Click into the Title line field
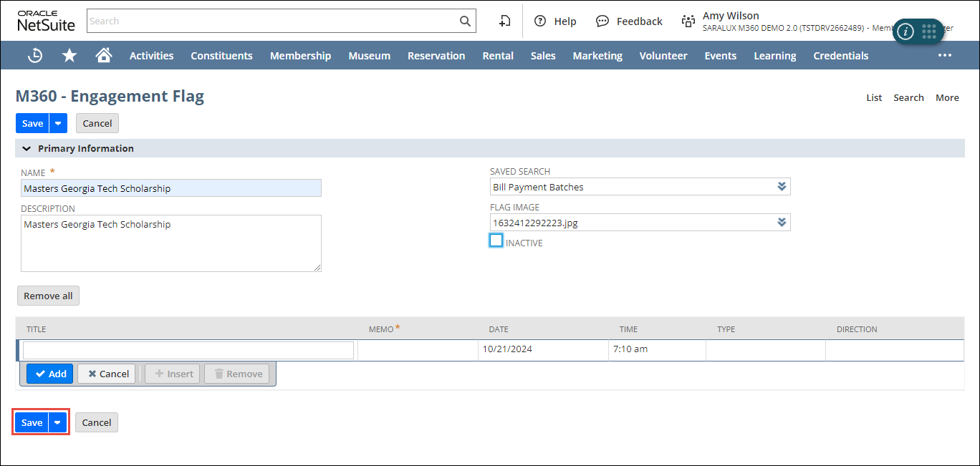Viewport: 980px width, 466px height. click(x=188, y=350)
